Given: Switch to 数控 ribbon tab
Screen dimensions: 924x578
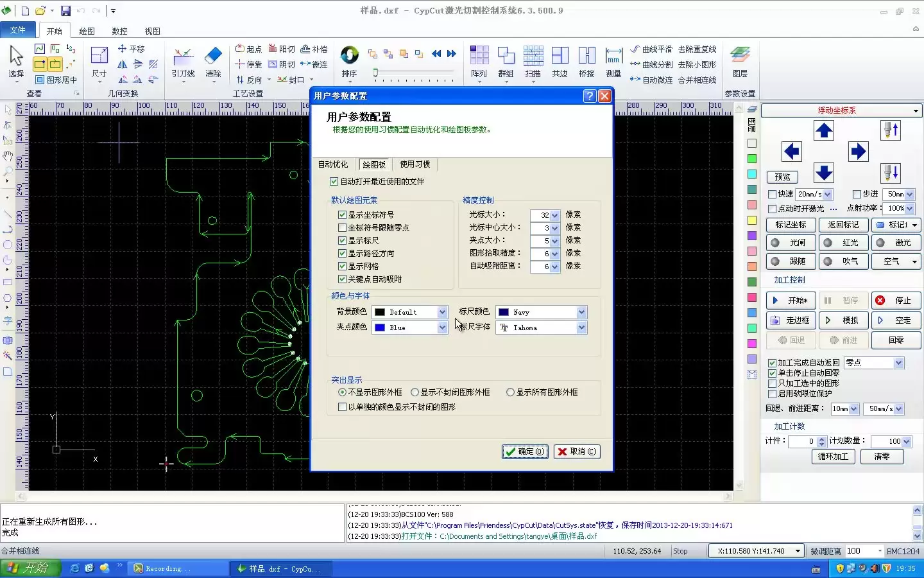Looking at the screenshot, I should [x=119, y=31].
